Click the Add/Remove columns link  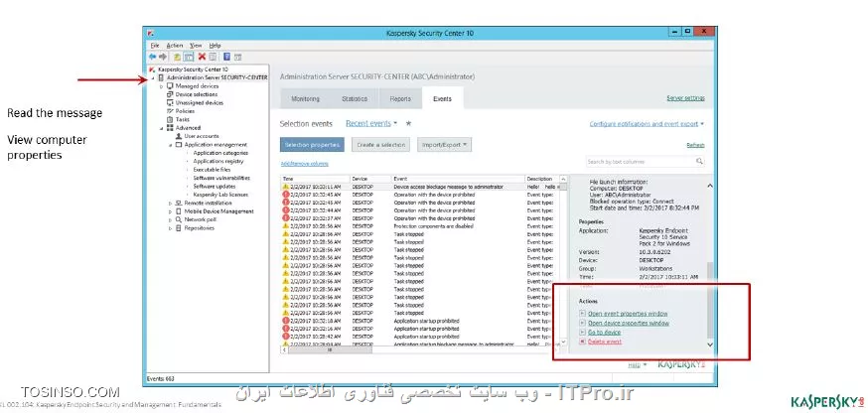pos(305,164)
